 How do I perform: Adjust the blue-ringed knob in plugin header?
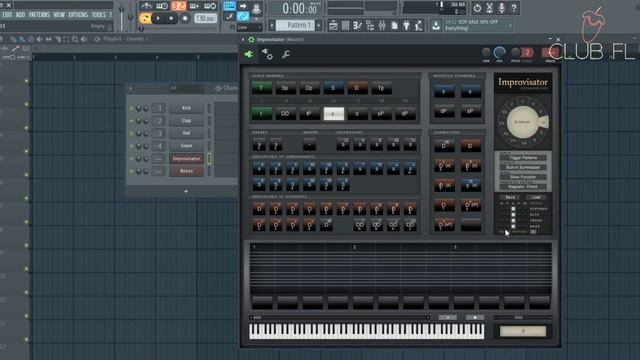499,53
